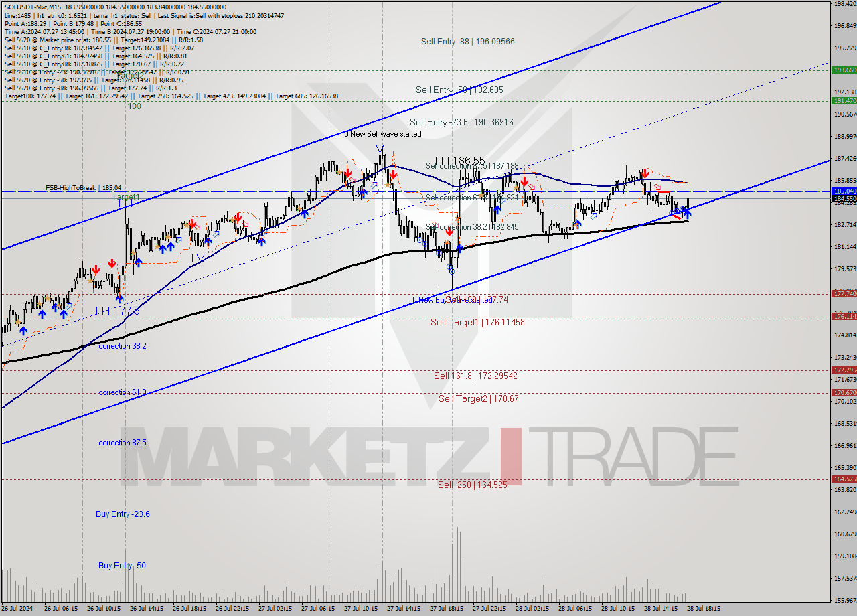Click the '27 Jul 18:15' time axis label
The image size is (857, 616).
[x=447, y=609]
